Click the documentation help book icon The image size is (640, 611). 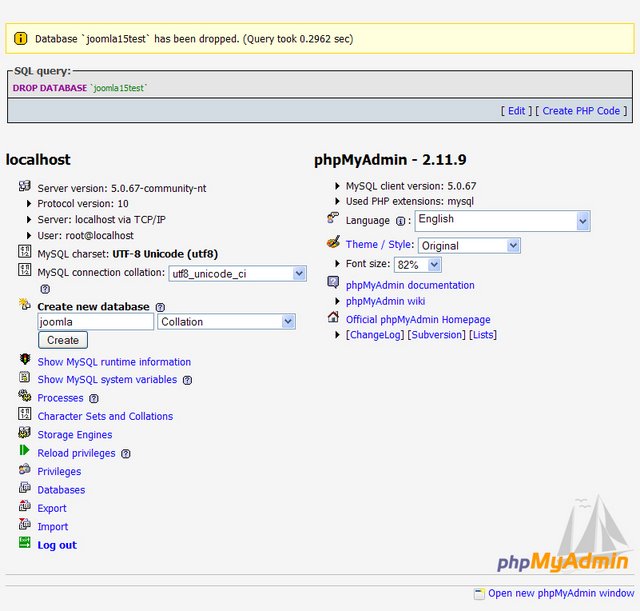[x=333, y=282]
